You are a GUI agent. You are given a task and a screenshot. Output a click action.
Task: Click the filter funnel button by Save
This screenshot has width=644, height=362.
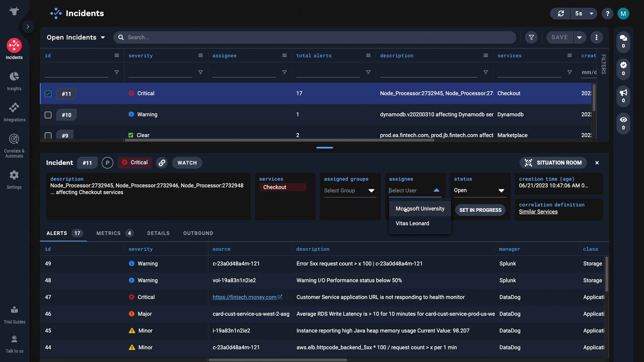[531, 37]
